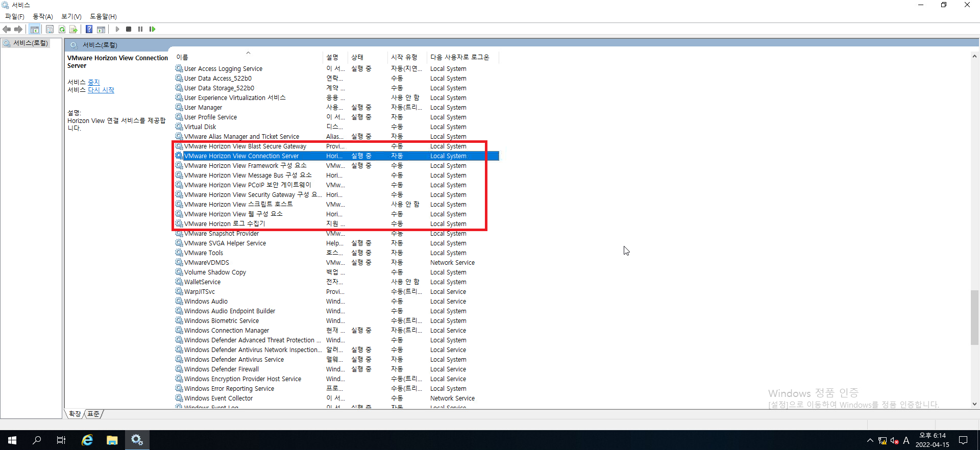
Task: Click the Stop Service square icon
Action: tap(129, 29)
